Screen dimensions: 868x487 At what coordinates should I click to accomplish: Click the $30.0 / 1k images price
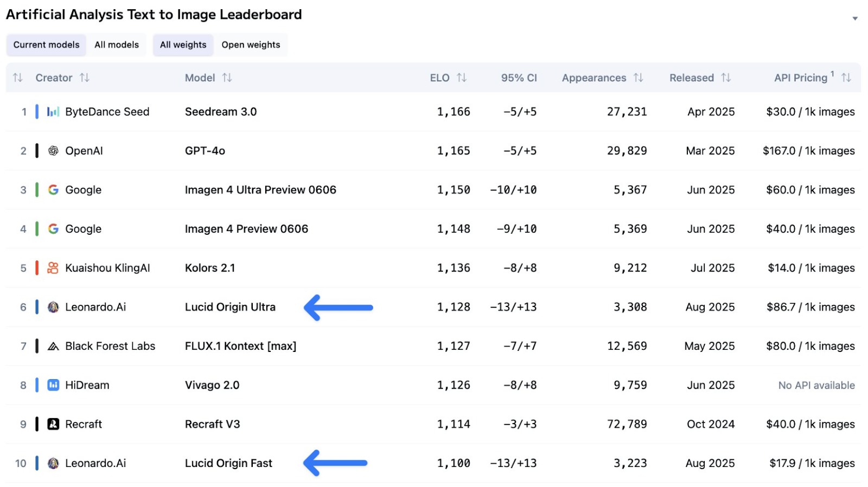click(810, 112)
